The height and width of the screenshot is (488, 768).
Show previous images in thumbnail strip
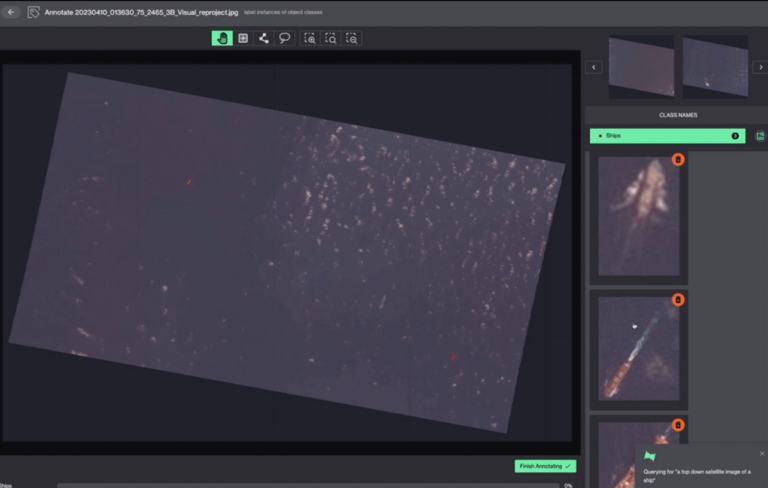pyautogui.click(x=594, y=67)
